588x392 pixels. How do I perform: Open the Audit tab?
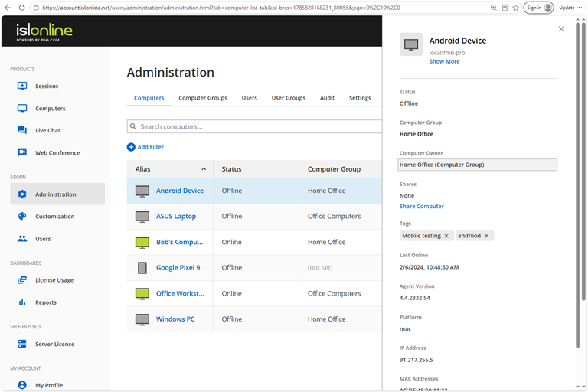tap(327, 98)
